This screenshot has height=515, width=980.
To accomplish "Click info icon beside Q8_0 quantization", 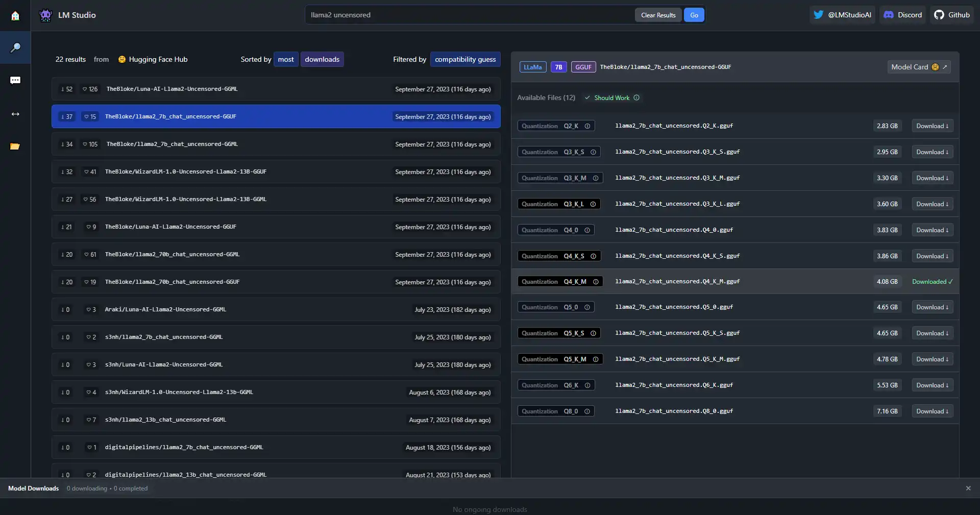I will (587, 411).
